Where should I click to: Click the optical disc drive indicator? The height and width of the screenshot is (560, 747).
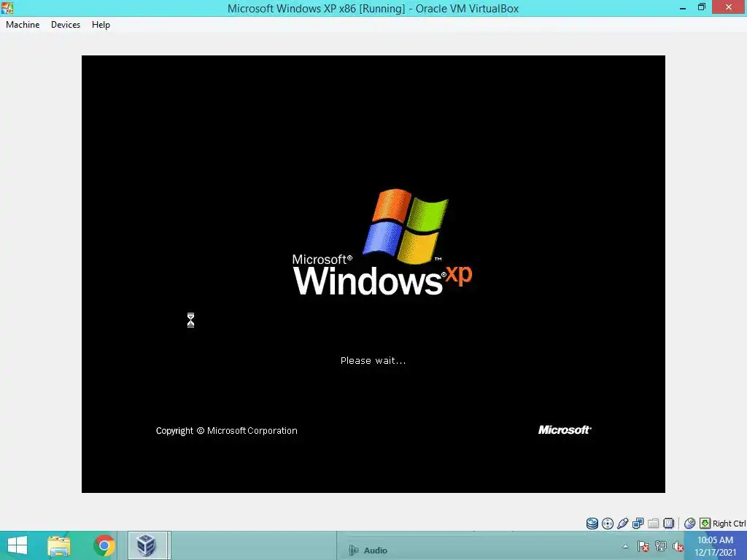click(608, 524)
